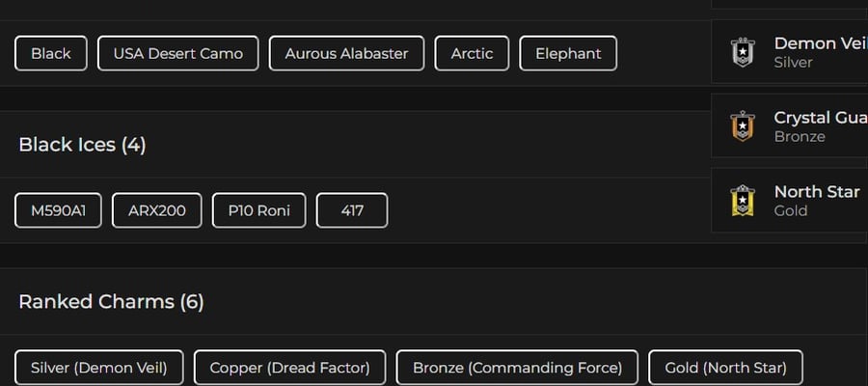Screen dimensions: 868x386
Task: Click the Demon Veil silver charm icon
Action: click(x=743, y=52)
